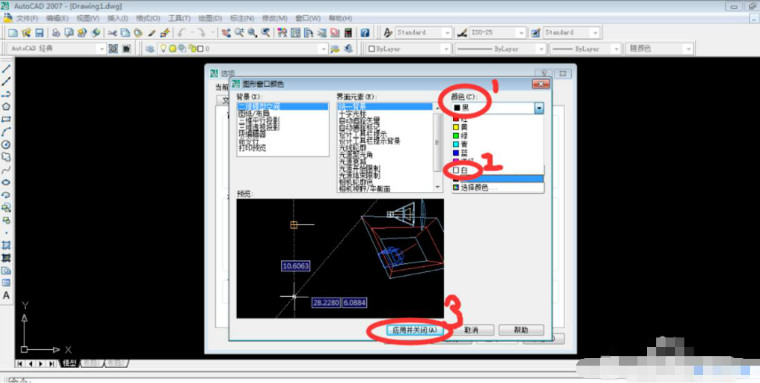Choose the 青 cyan color option
The height and width of the screenshot is (383, 760).
tap(498, 144)
